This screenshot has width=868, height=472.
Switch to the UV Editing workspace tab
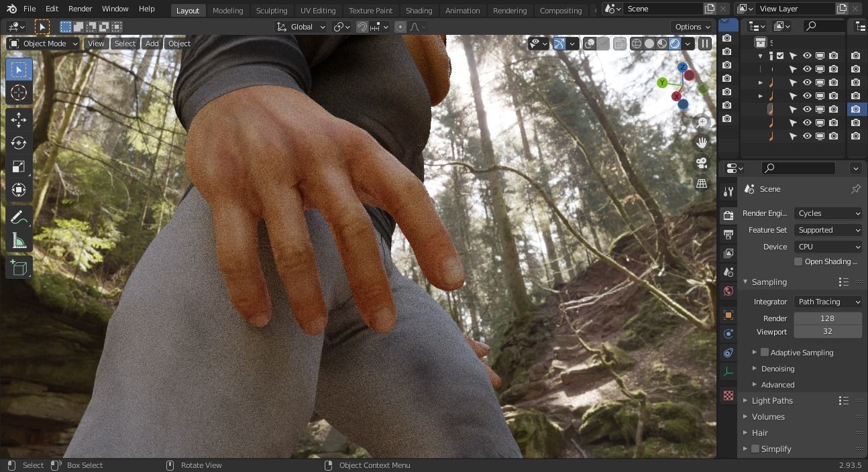tap(317, 11)
